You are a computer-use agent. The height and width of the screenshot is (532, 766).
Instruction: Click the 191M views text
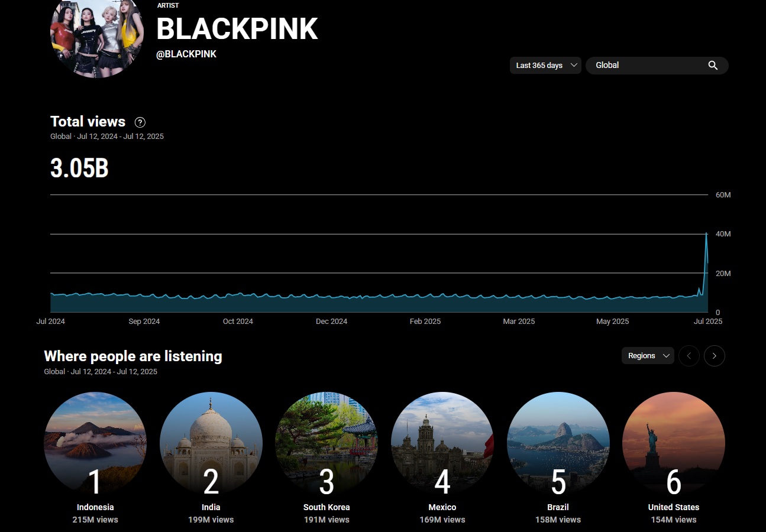coord(327,520)
